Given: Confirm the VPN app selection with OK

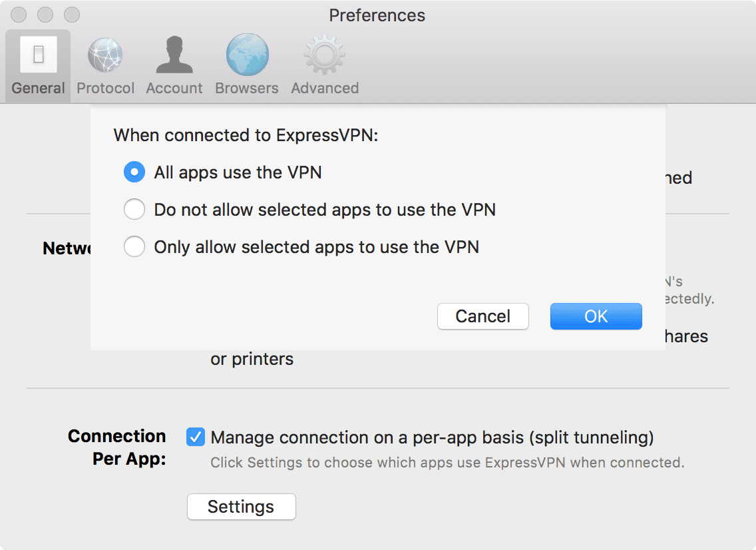Looking at the screenshot, I should click(596, 316).
